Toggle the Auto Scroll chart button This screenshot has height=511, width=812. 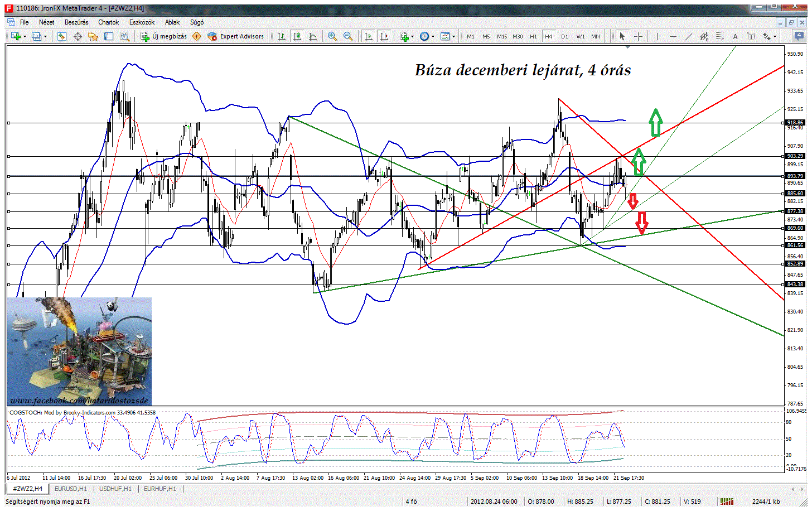tap(368, 36)
